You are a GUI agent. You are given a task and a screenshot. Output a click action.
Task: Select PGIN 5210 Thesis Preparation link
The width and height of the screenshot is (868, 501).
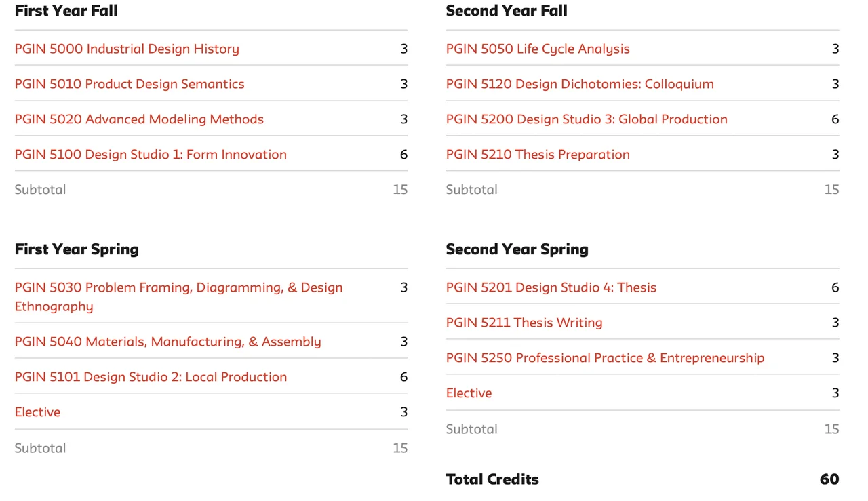[538, 155]
